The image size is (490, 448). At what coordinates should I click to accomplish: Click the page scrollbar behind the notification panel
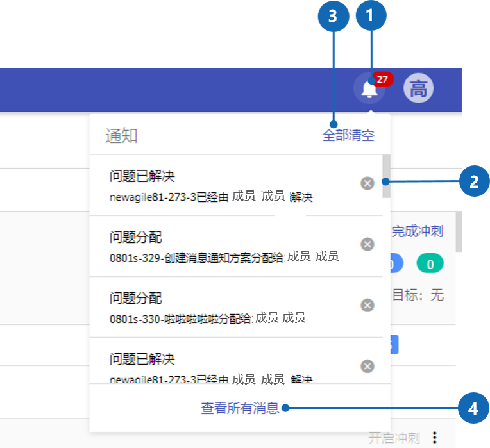click(458, 232)
